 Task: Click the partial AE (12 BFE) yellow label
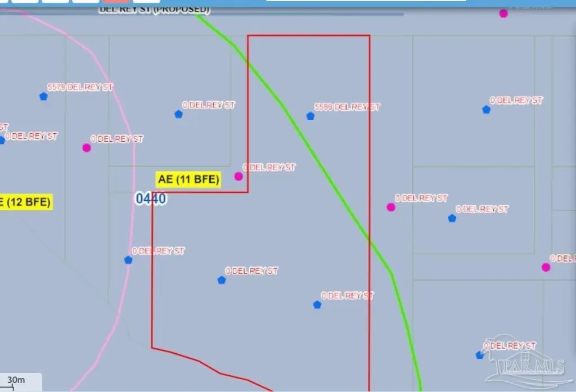(x=26, y=202)
